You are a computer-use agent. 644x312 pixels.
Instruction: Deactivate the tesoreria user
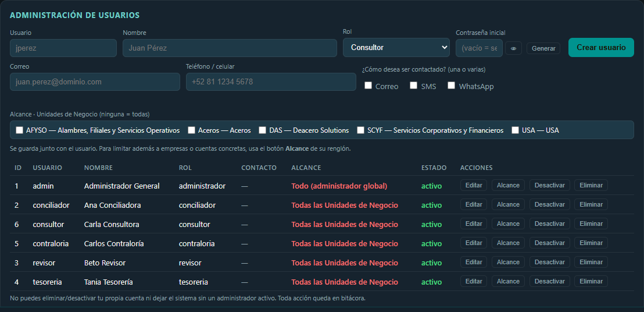tap(549, 281)
